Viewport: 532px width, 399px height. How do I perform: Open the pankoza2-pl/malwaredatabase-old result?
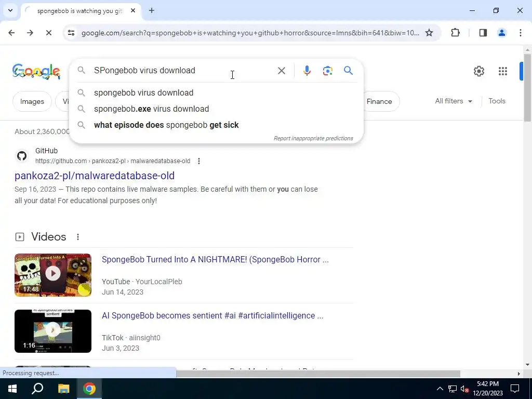[x=95, y=176]
